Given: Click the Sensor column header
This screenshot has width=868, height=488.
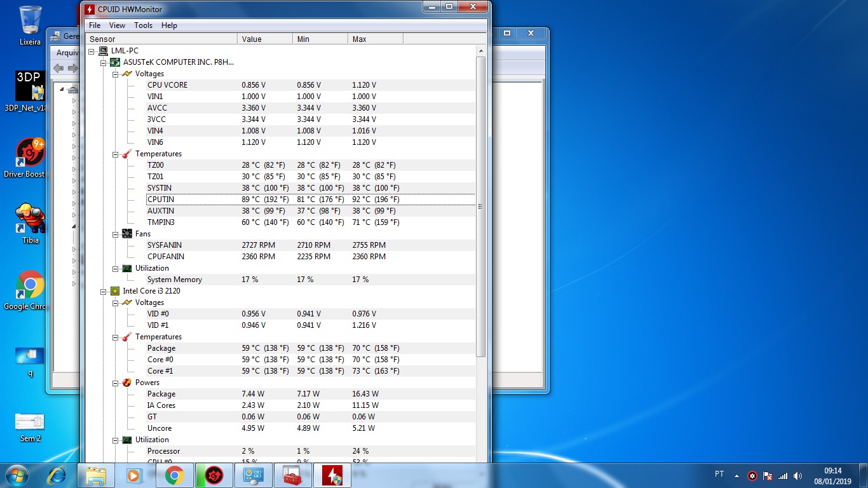Looking at the screenshot, I should (x=161, y=39).
